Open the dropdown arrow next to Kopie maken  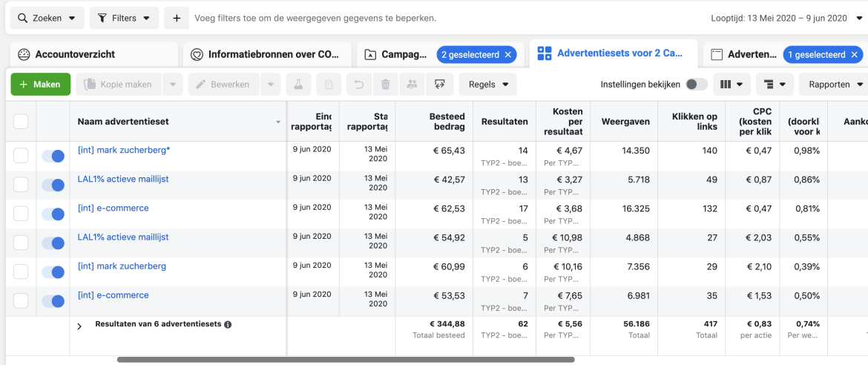coord(173,84)
